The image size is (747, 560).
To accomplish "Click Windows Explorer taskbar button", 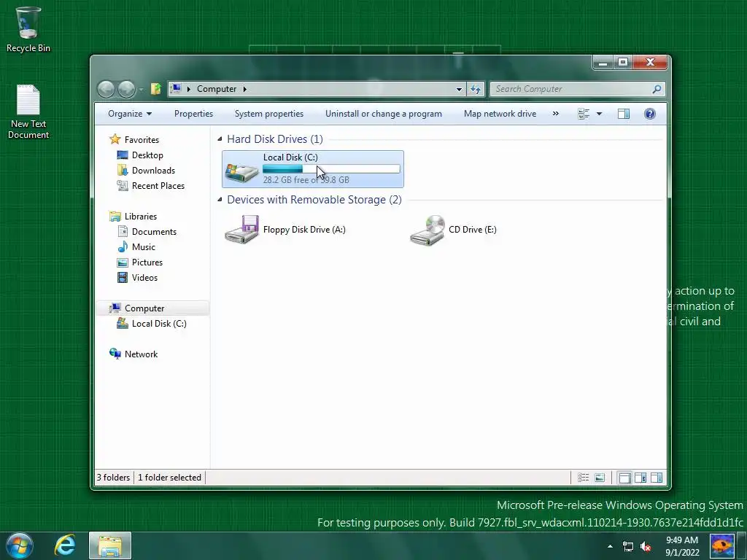I will pos(110,545).
